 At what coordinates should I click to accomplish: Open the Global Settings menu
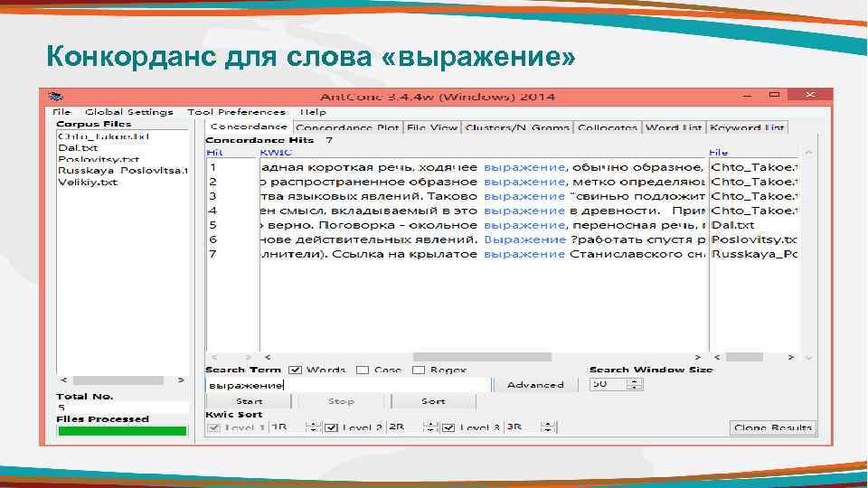(129, 112)
